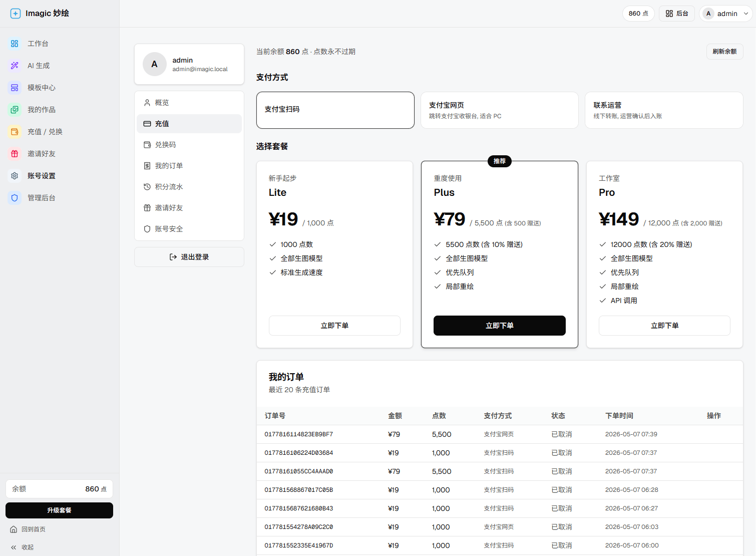Image resolution: width=756 pixels, height=556 pixels.
Task: Click the 兑换码 ticket icon
Action: (147, 145)
